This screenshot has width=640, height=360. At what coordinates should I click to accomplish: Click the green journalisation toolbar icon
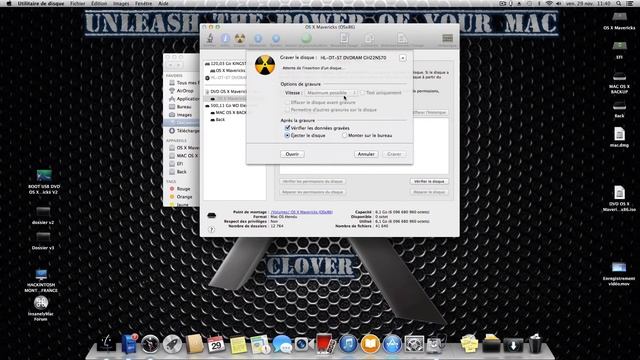(306, 38)
